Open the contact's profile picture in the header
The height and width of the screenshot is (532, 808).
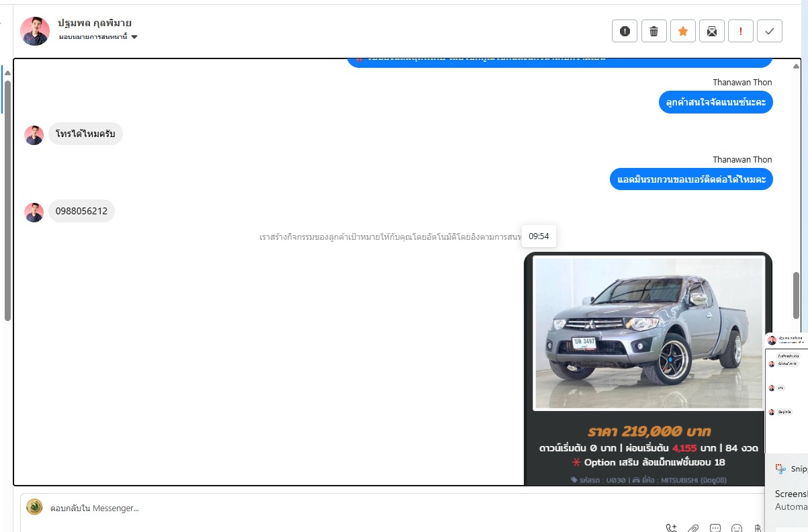[x=35, y=31]
